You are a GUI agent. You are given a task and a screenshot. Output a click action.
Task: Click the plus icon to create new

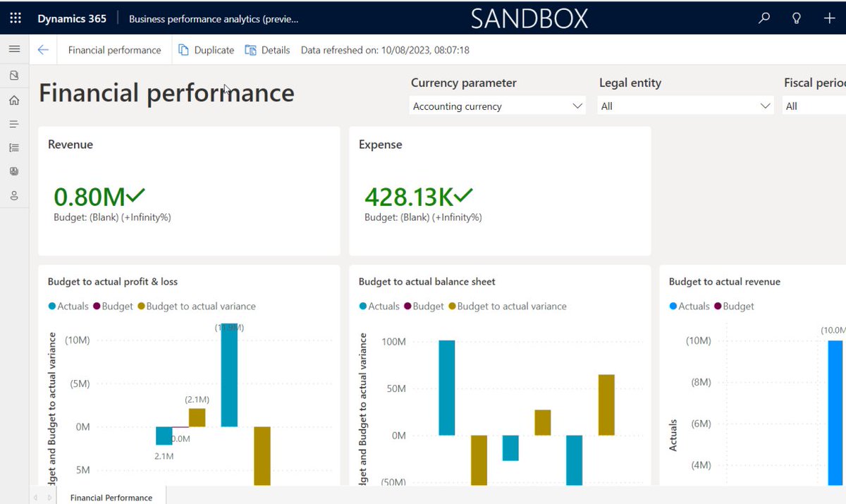pos(830,18)
